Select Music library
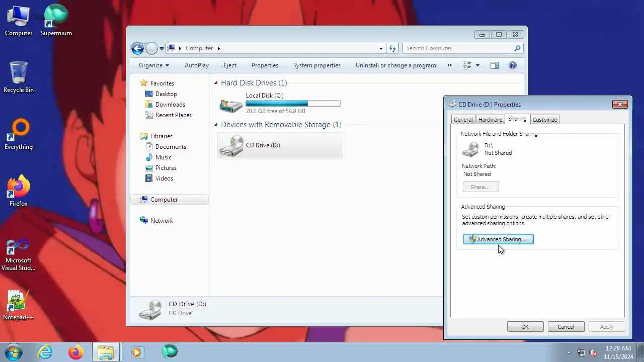This screenshot has width=644, height=362. click(164, 157)
